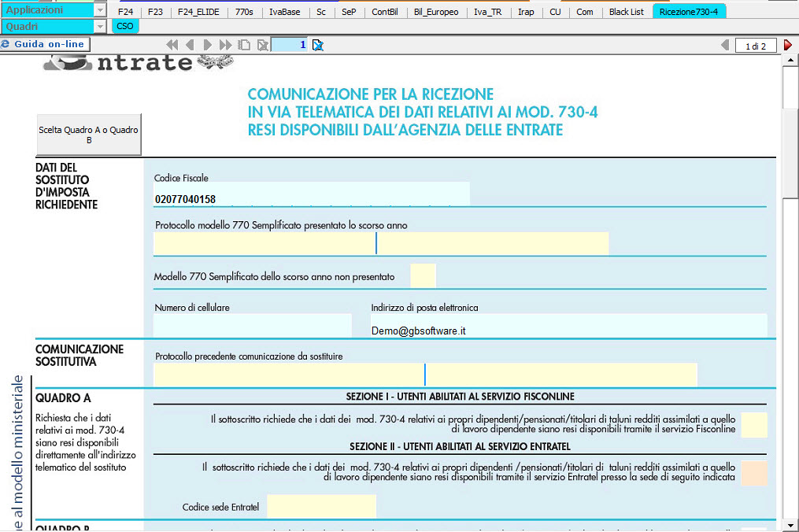Go to previous record arrow in toolbar

click(x=190, y=45)
